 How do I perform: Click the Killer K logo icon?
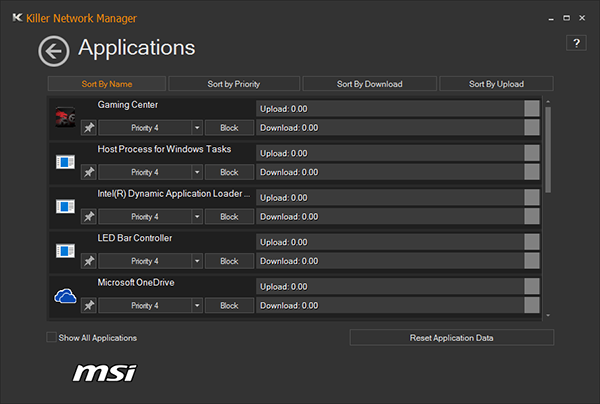click(17, 18)
